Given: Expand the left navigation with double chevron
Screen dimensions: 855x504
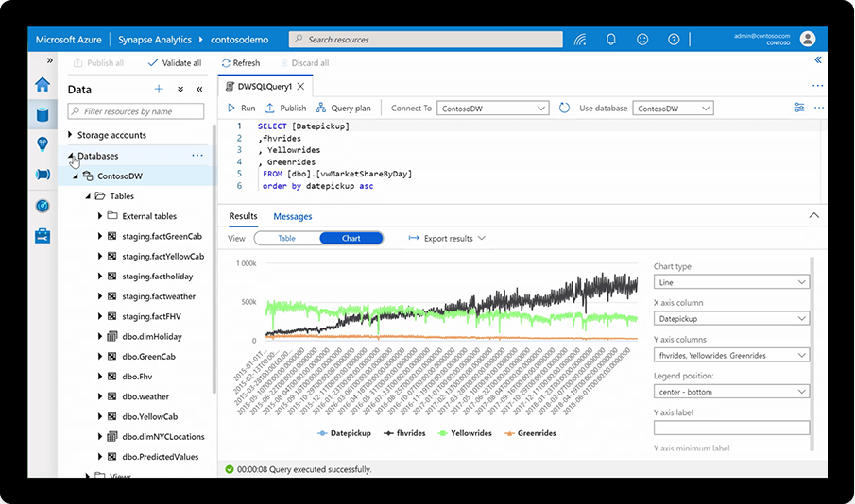Looking at the screenshot, I should 50,60.
